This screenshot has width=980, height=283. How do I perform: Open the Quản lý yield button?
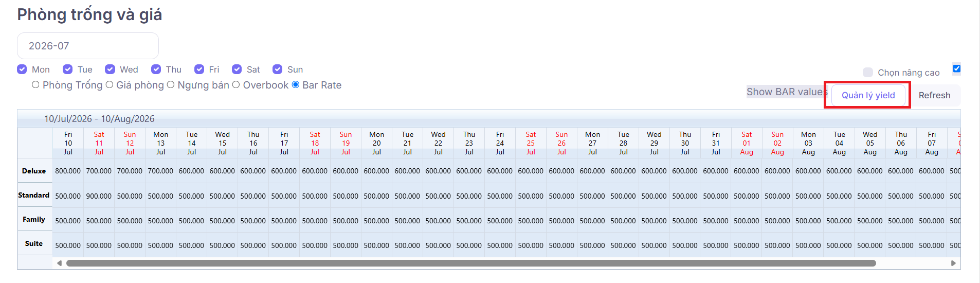[868, 95]
